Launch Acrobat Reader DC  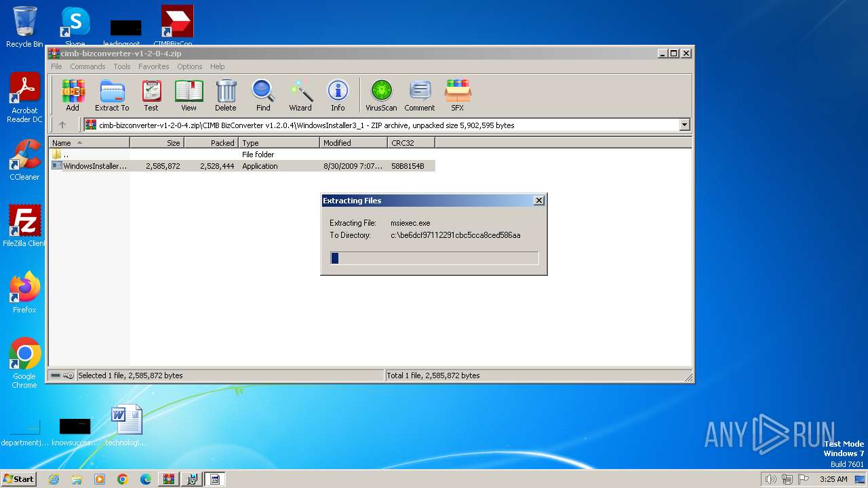tap(24, 98)
